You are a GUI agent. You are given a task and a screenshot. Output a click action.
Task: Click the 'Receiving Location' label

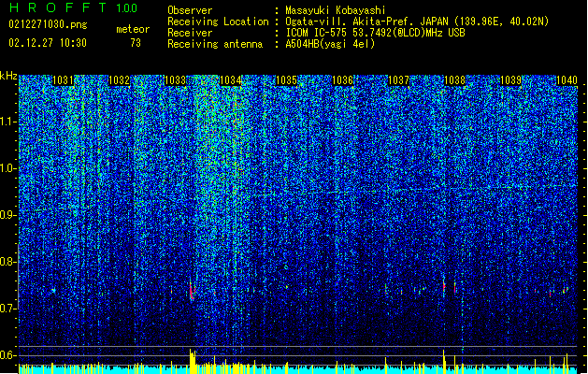pyautogui.click(x=218, y=22)
